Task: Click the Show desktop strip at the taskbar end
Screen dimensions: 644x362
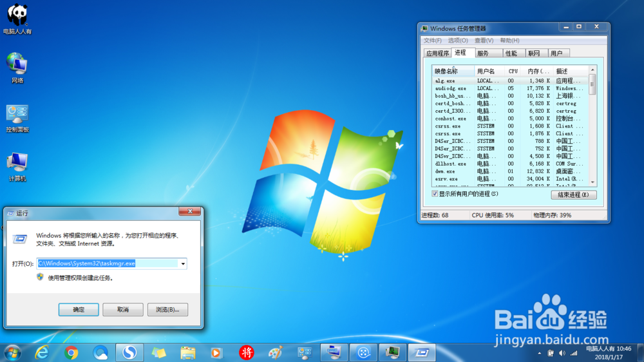Action: 640,352
